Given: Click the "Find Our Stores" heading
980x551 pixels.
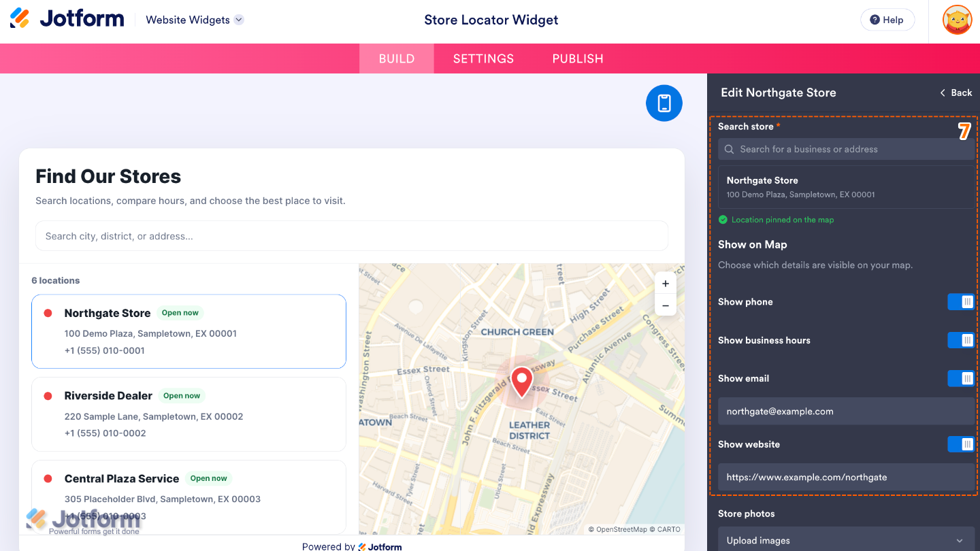Looking at the screenshot, I should pos(108,176).
